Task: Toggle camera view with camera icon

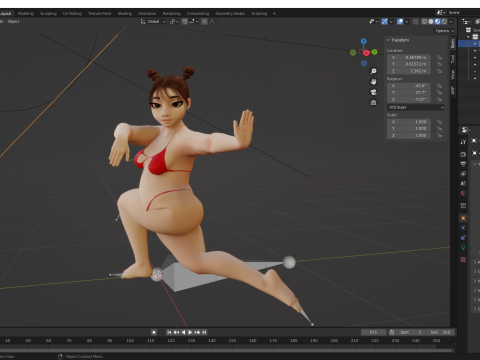Action: [x=374, y=92]
